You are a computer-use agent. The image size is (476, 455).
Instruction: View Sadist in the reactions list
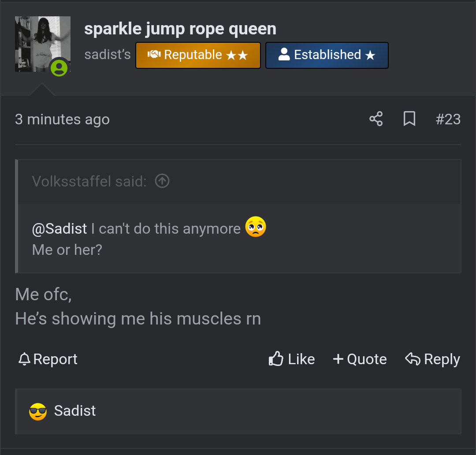pos(75,411)
